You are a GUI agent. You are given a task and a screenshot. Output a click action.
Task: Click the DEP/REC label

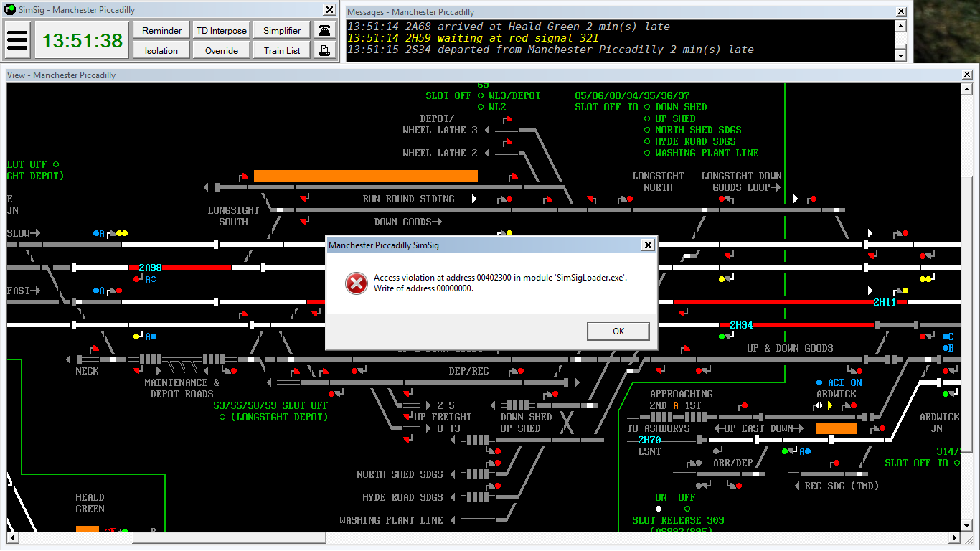pyautogui.click(x=468, y=371)
